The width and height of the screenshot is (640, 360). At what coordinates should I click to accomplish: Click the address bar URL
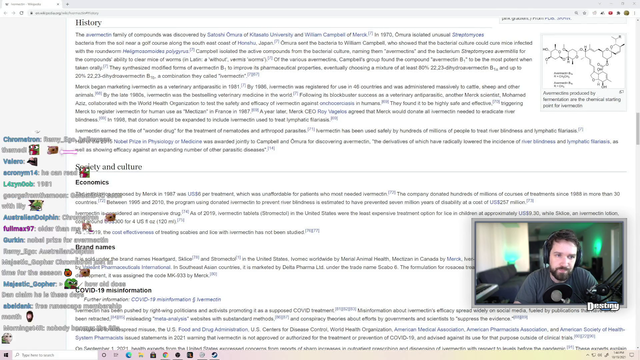click(67, 13)
